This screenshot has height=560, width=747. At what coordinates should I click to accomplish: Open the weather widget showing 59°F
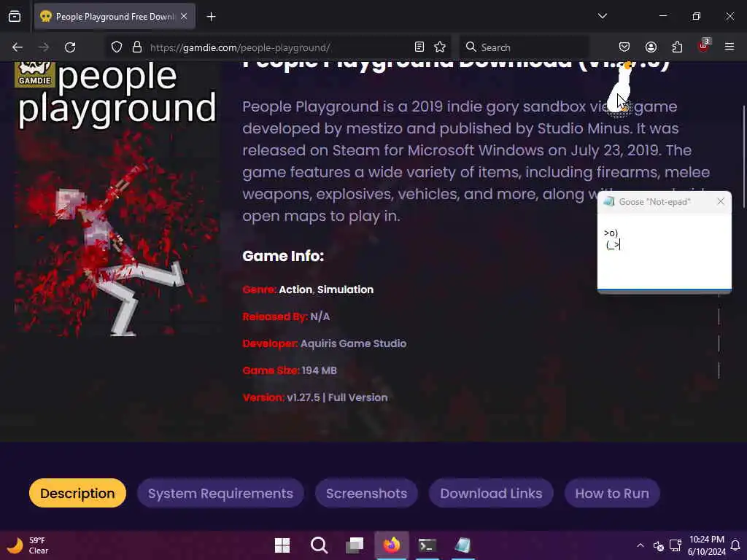(x=28, y=545)
